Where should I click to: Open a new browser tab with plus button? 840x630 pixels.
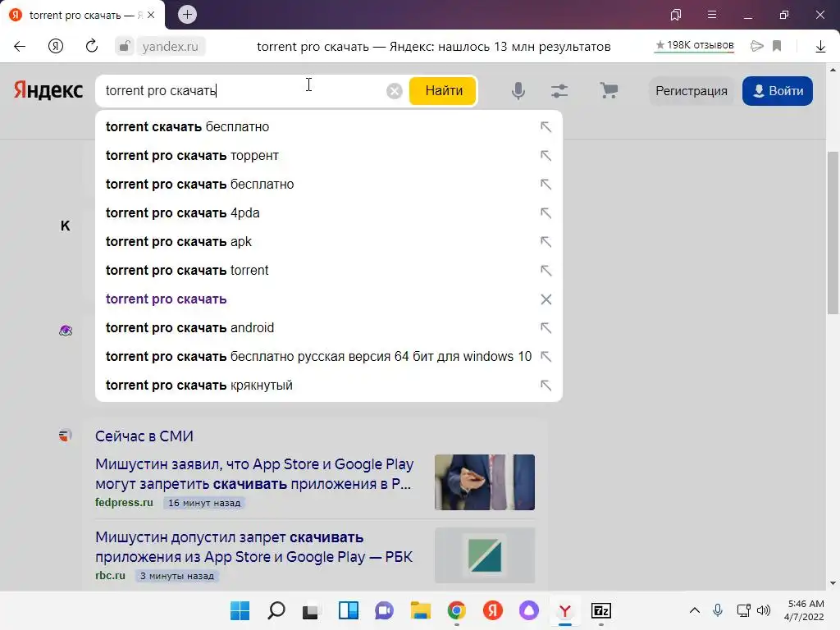[x=187, y=15]
